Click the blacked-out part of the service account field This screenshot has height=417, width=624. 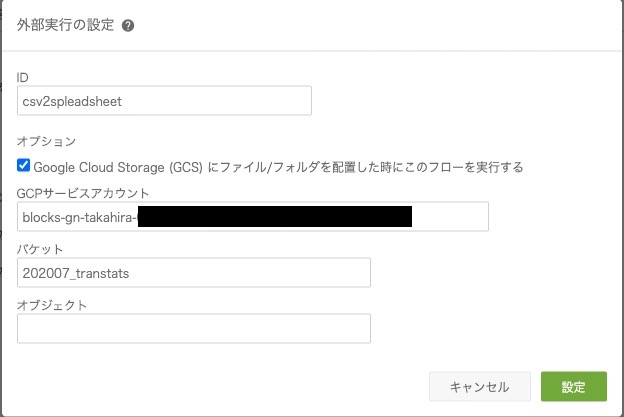click(x=275, y=216)
